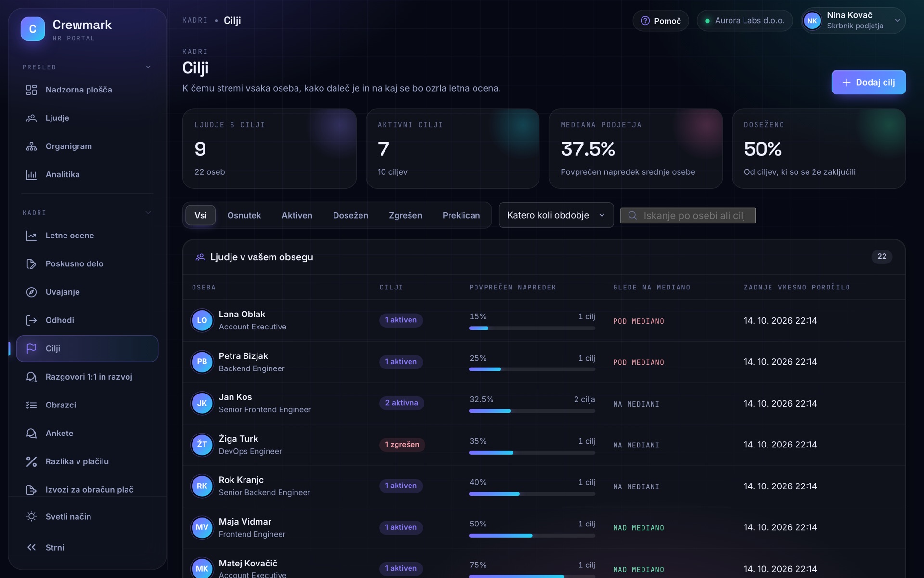Open Nadzorna plošča dashboard icon
Screen dimensions: 924x578
[31, 90]
